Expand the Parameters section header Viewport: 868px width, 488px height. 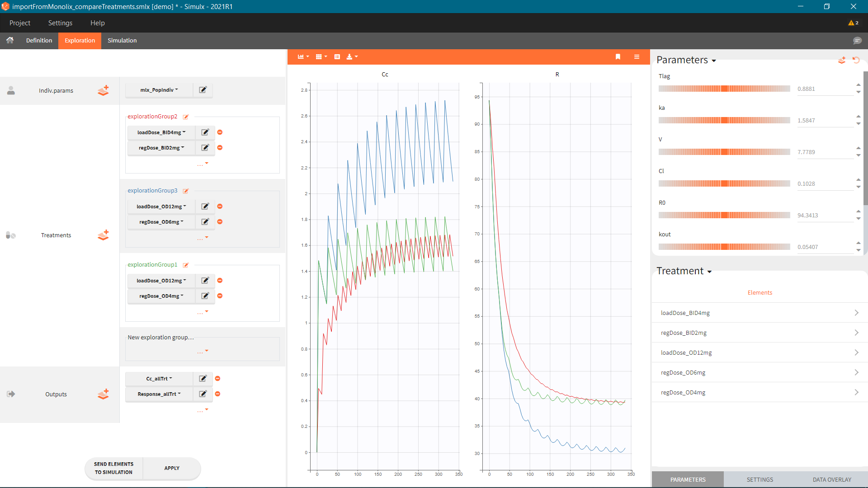click(686, 60)
